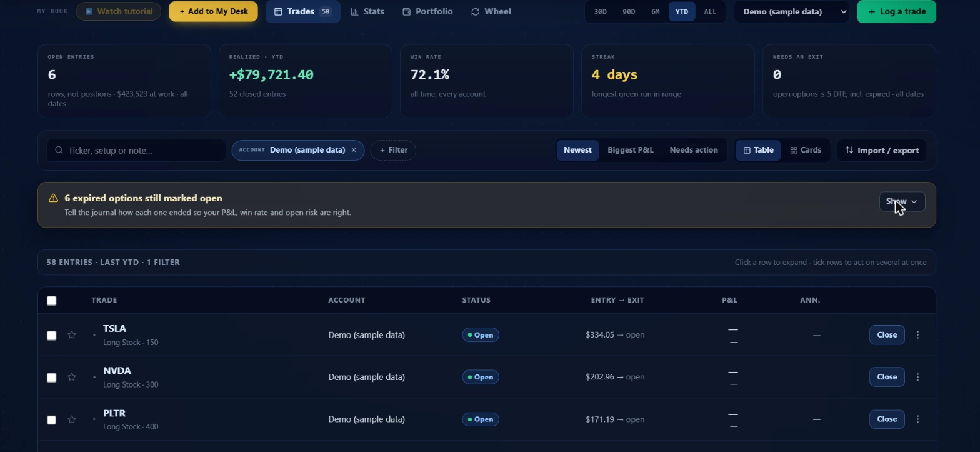Screen dimensions: 980x452
Task: Open the Stats tab
Action: pyautogui.click(x=367, y=12)
